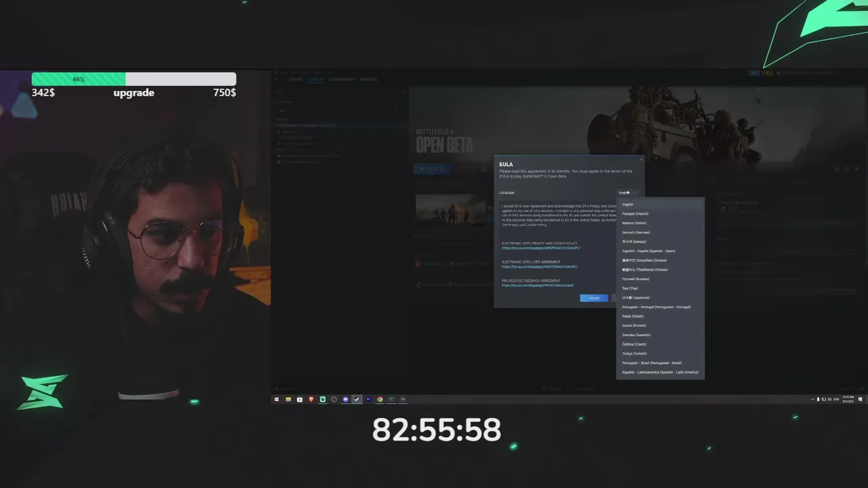The image size is (868, 488).
Task: Select English from the language list
Action: pyautogui.click(x=660, y=204)
